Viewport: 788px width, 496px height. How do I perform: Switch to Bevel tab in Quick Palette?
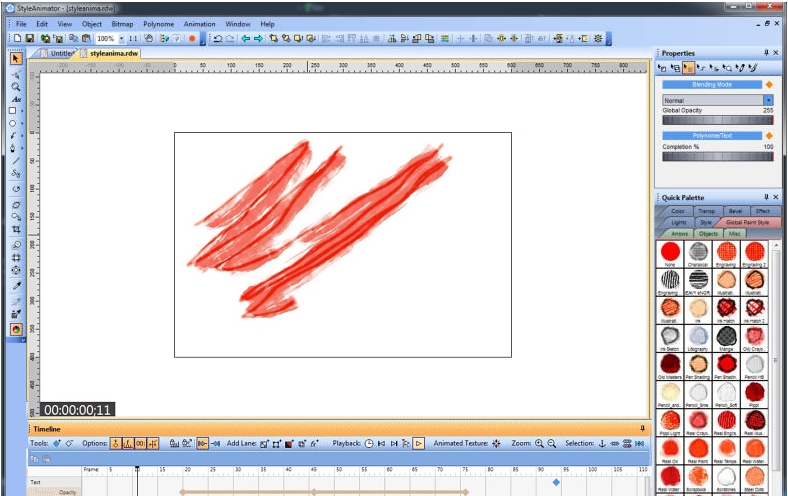735,211
